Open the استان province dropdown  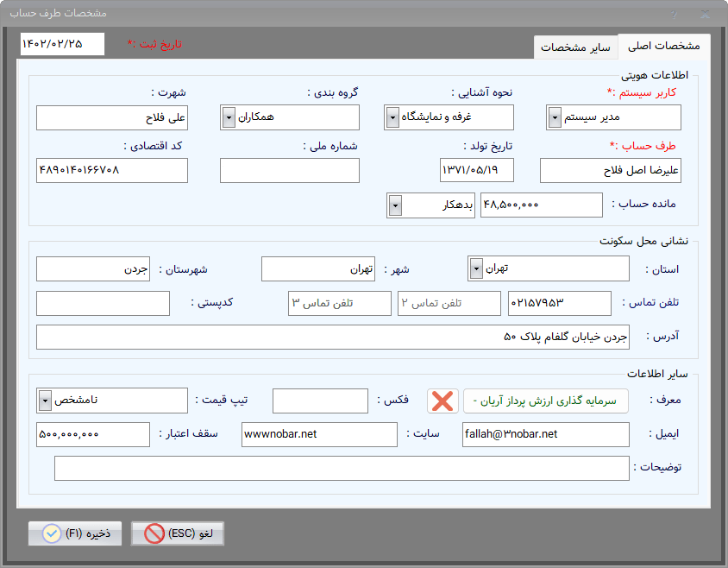pyautogui.click(x=476, y=269)
